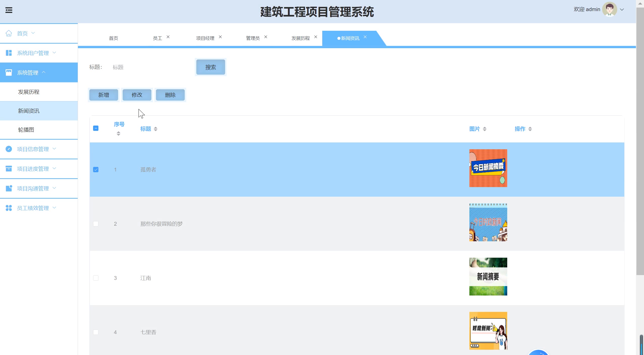Toggle the select-all checkbox in table header

pos(96,128)
